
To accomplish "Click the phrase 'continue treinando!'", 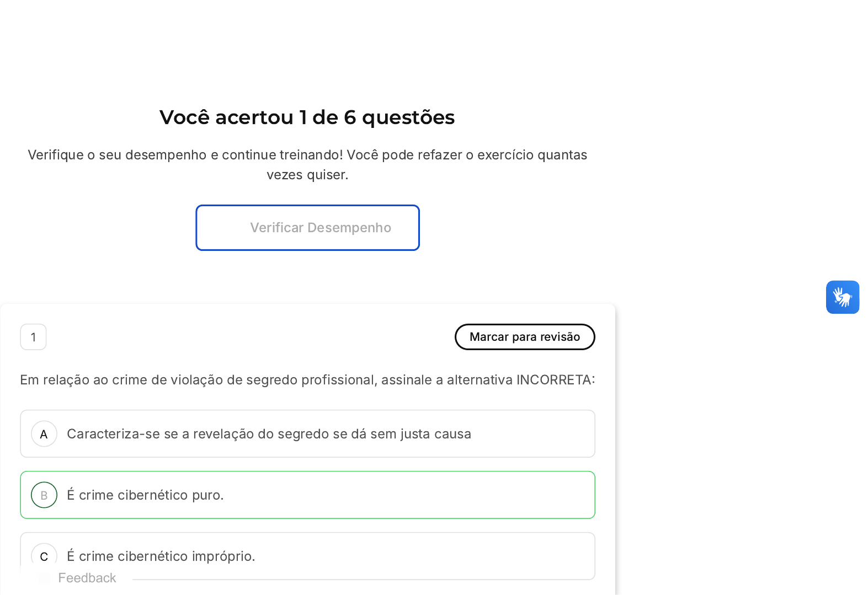I will click(283, 155).
